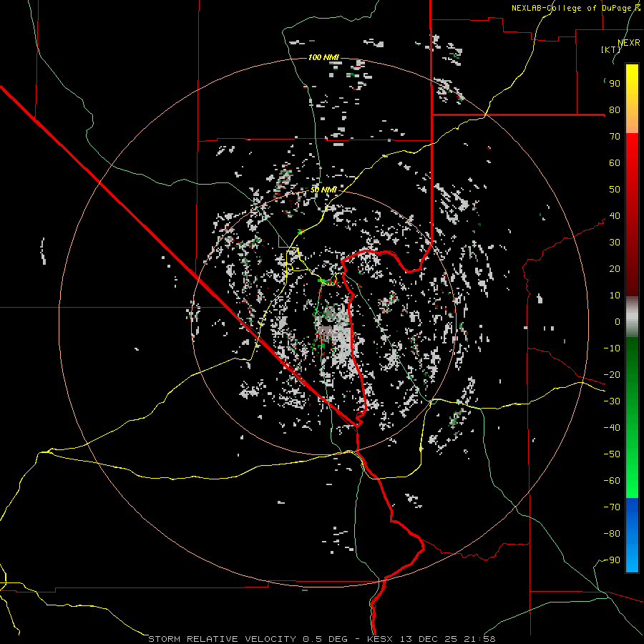
Task: Click the 100 NMI range ring label
Action: [x=323, y=57]
